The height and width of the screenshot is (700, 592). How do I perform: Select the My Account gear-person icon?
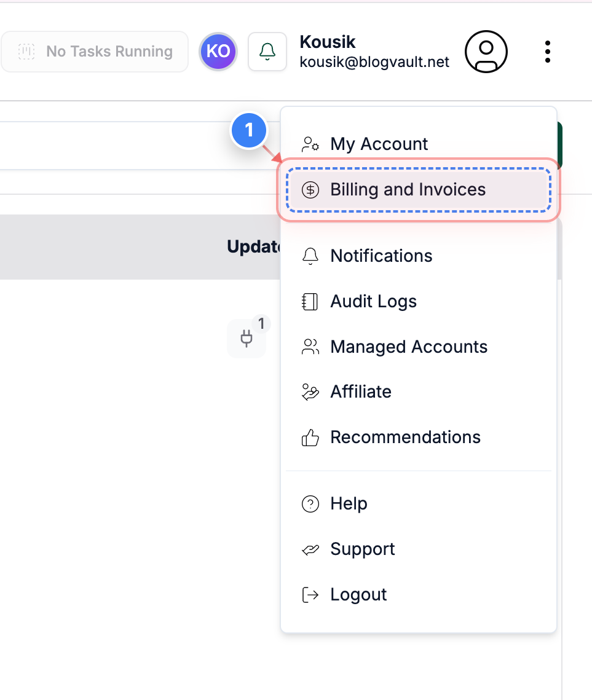pyautogui.click(x=310, y=144)
